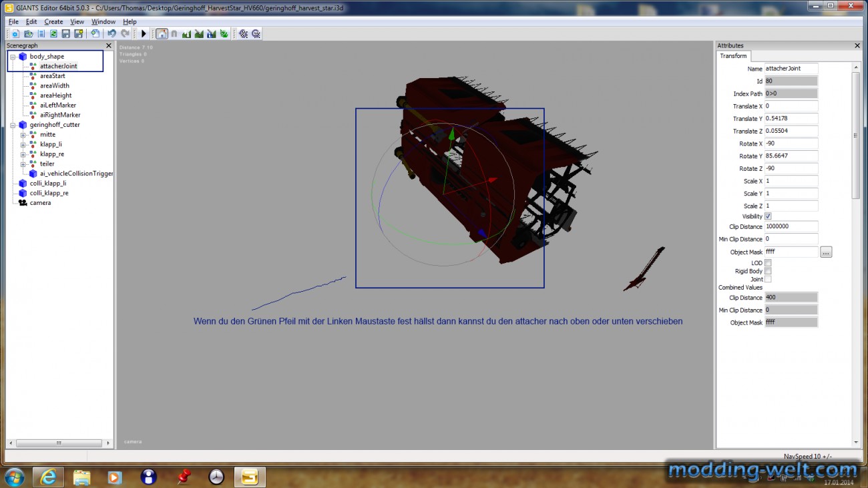Start the game with the Play icon
The height and width of the screenshot is (488, 868).
[144, 33]
